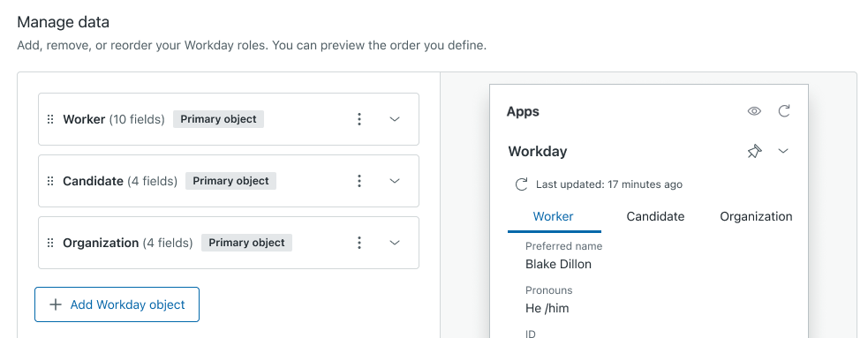Pin the Workday app with pin icon
This screenshot has height=338, width=868.
754,151
